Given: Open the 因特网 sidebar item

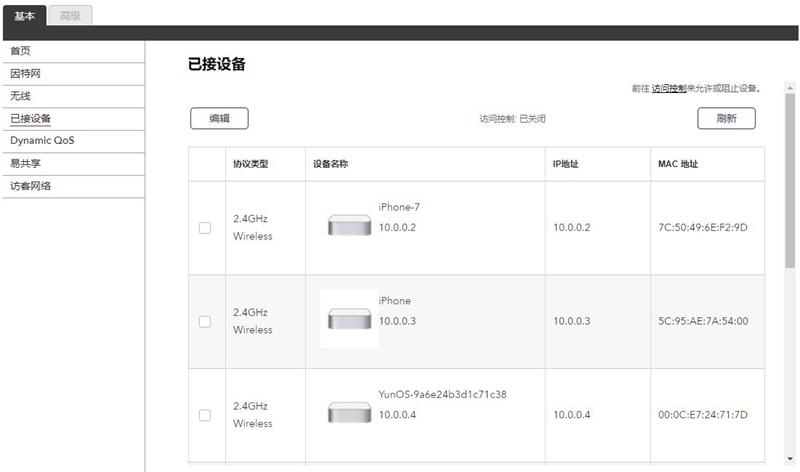Looking at the screenshot, I should pos(25,74).
